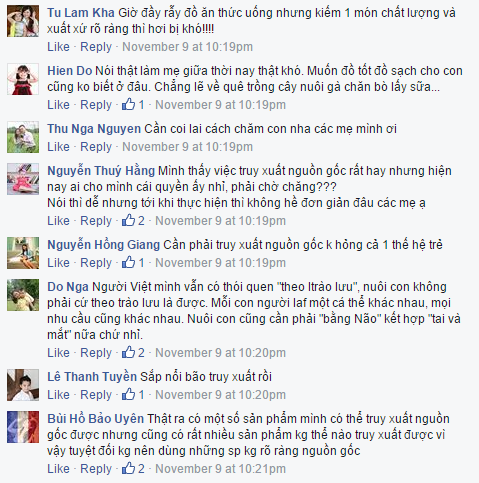The image size is (479, 483).
Task: Like Tu Lam Kha's comment
Action: [x=58, y=47]
